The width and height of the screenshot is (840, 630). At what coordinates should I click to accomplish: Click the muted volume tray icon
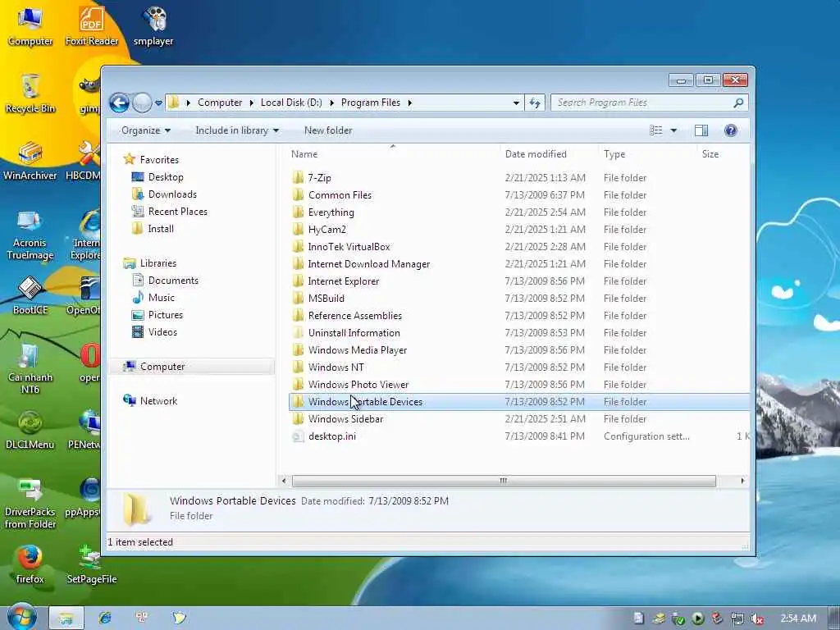pyautogui.click(x=757, y=619)
